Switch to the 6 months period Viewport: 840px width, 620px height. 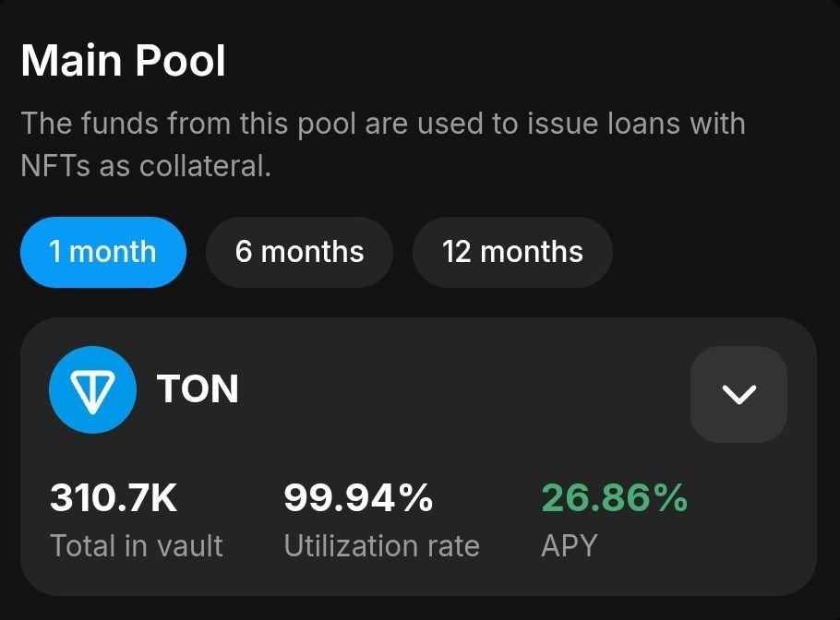click(x=299, y=252)
